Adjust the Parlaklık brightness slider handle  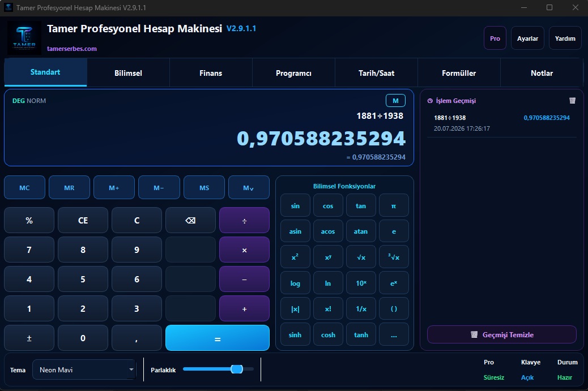[237, 369]
